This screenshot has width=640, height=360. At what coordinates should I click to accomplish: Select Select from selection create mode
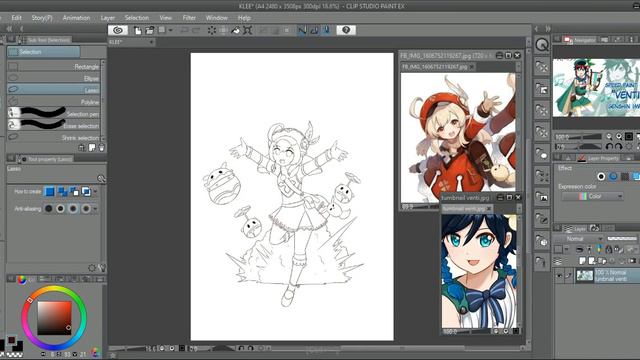[86, 191]
